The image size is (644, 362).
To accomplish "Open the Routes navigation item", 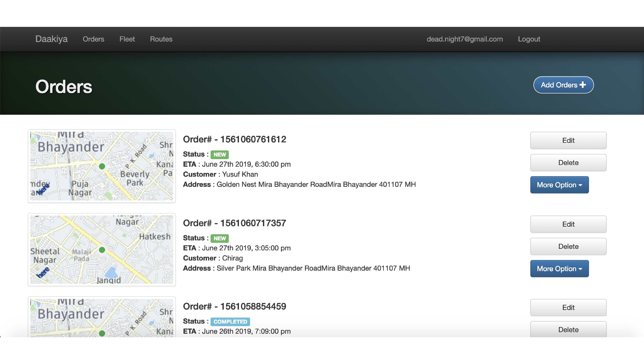I will 161,39.
